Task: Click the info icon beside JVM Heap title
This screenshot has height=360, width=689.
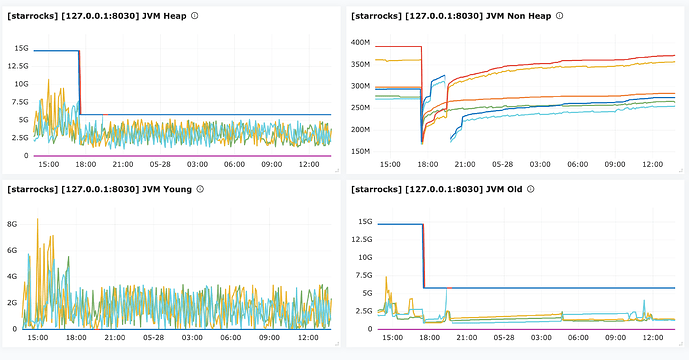Action: [195, 16]
